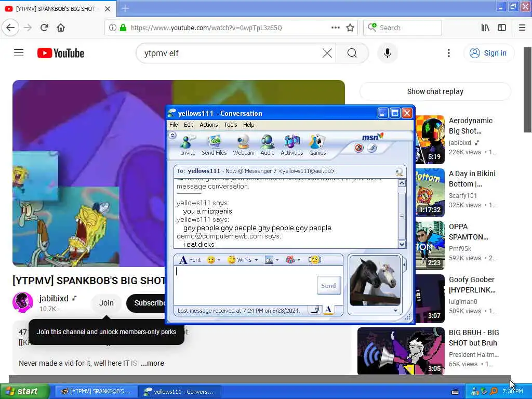The height and width of the screenshot is (399, 532).
Task: Click the contact search icon in To bar
Action: (x=400, y=171)
